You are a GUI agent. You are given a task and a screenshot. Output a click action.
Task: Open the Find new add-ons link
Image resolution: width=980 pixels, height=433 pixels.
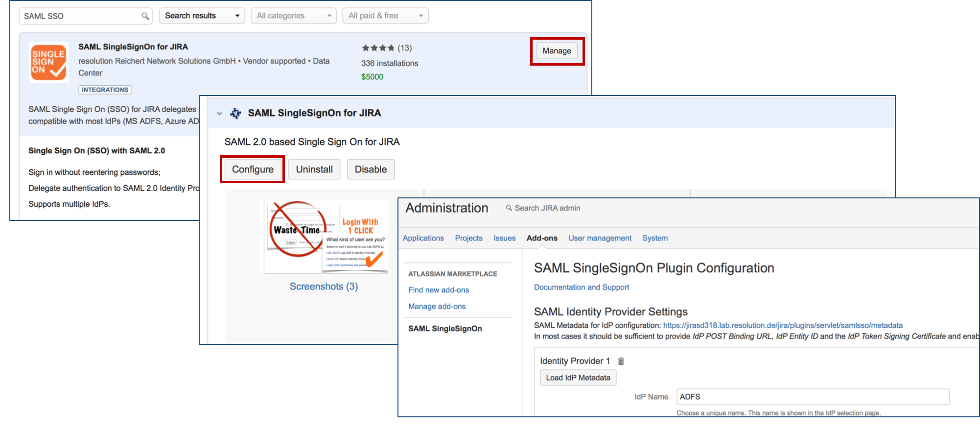pyautogui.click(x=439, y=290)
